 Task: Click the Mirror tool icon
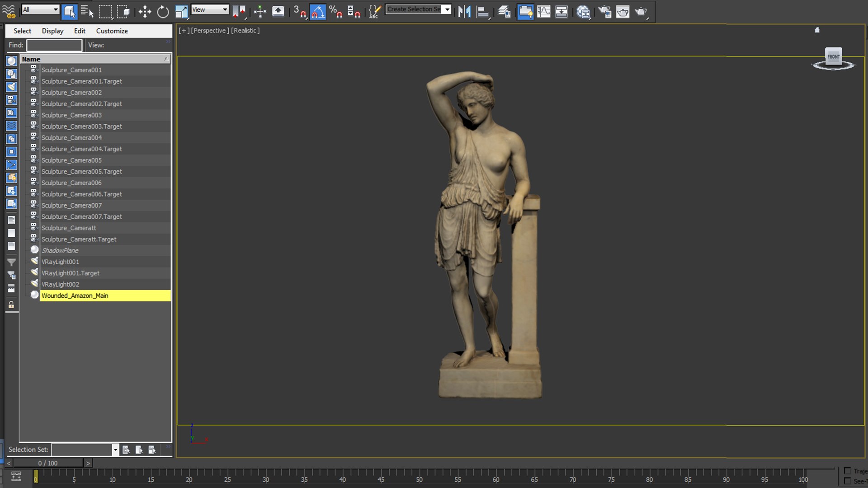point(464,12)
